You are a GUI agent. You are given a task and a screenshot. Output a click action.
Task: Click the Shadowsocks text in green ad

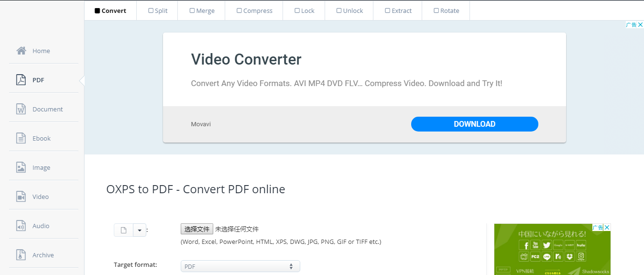pyautogui.click(x=596, y=271)
